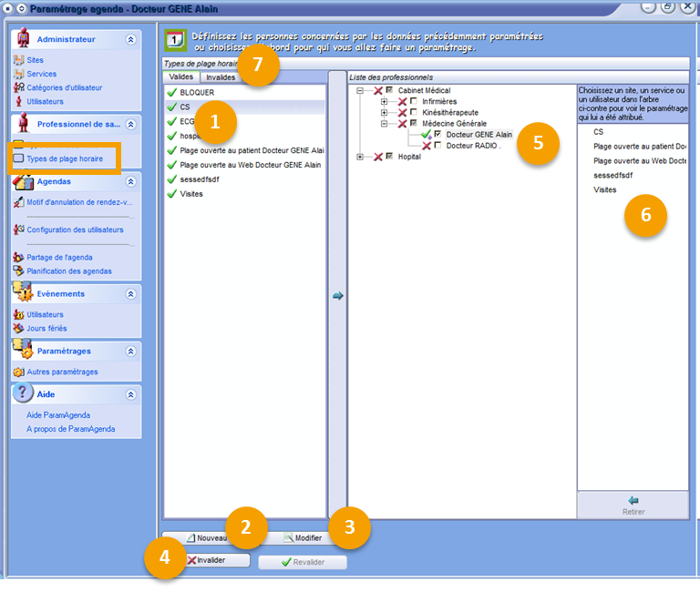Screen dimensions: 700x592
Task: Click the Autres paramétrages gear icon
Action: coord(18,372)
